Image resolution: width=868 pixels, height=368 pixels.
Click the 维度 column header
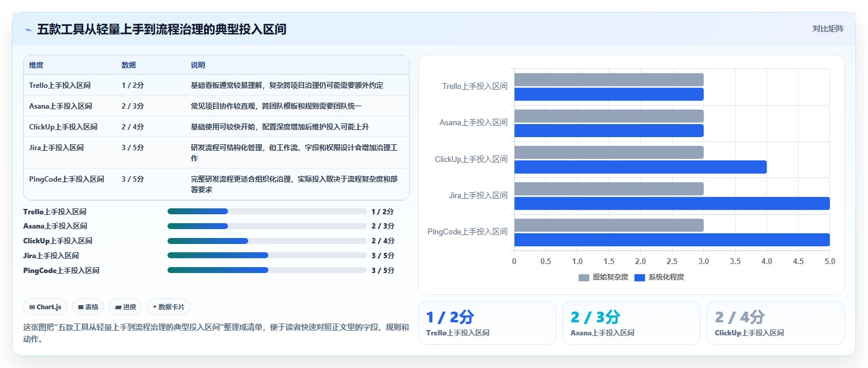coord(36,65)
